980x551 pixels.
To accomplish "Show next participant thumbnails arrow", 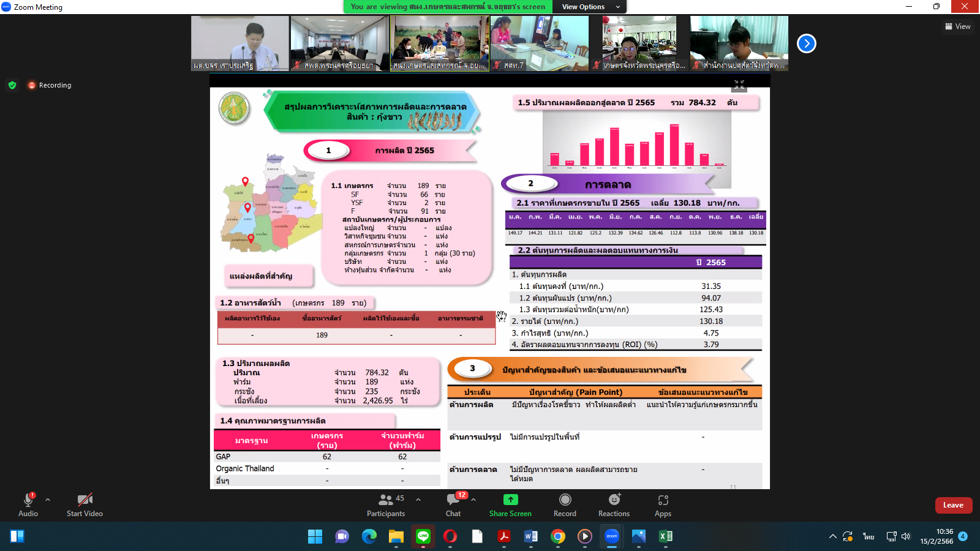I will coord(807,43).
